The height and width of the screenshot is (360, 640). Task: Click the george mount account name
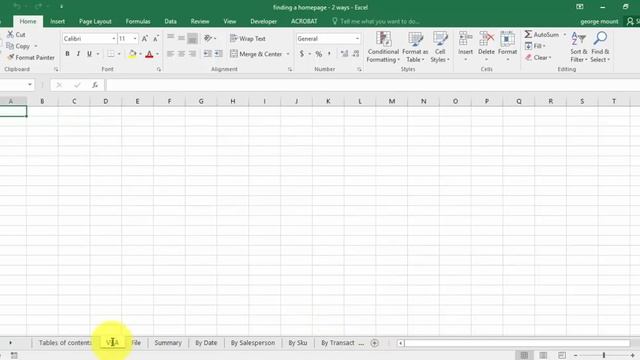click(599, 21)
